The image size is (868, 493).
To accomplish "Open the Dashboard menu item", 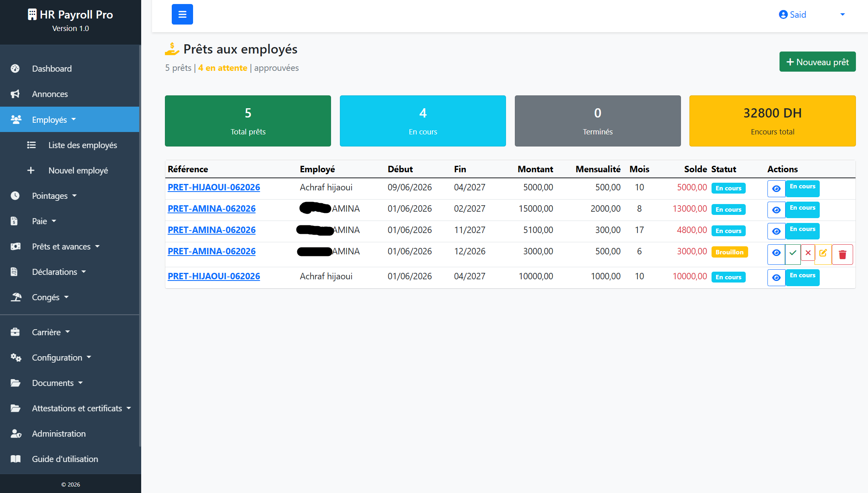I will pyautogui.click(x=70, y=68).
